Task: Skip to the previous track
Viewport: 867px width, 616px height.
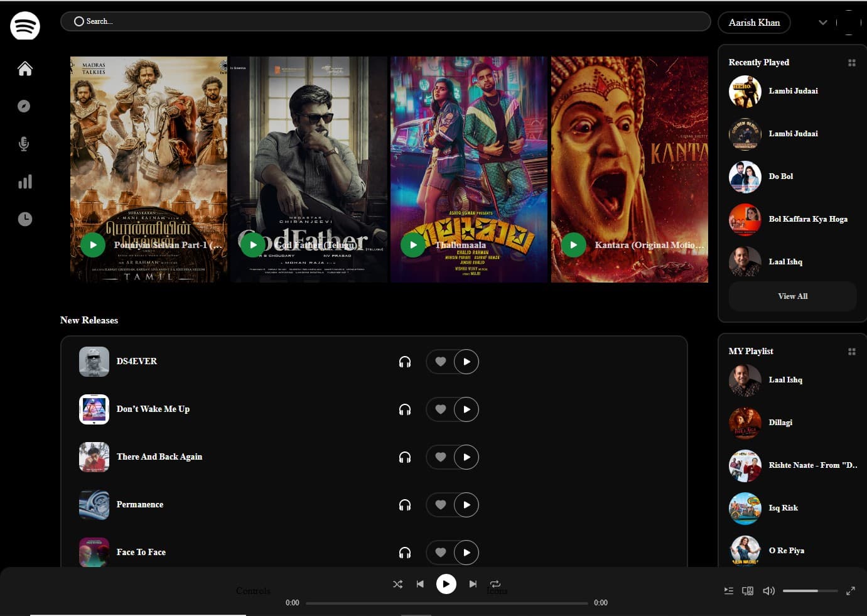Action: click(420, 584)
